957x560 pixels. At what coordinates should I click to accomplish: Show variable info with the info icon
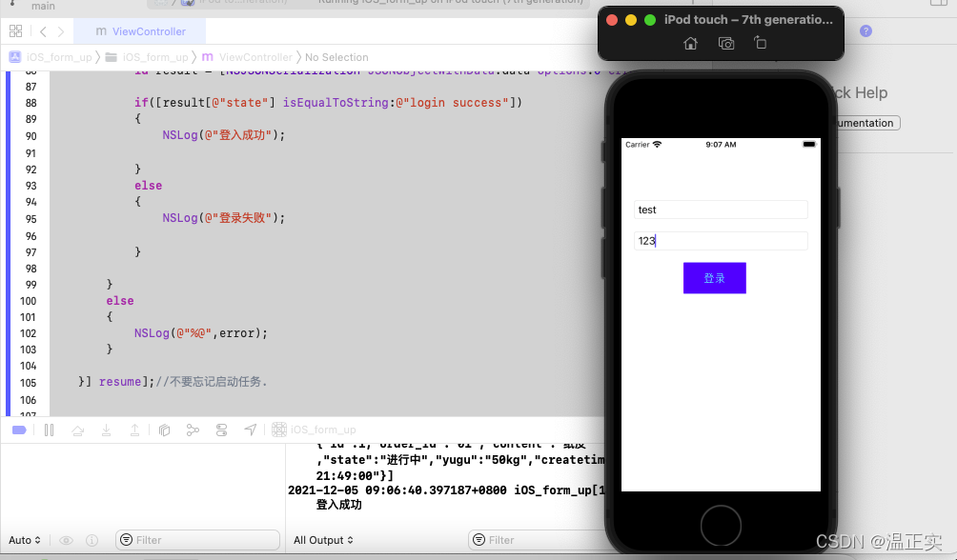click(x=92, y=540)
